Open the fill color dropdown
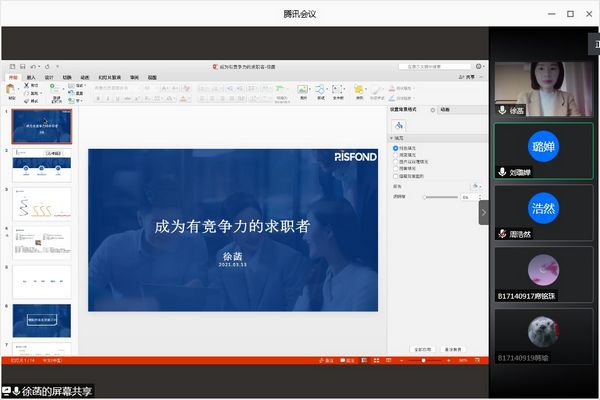The image size is (600, 400). [x=475, y=186]
